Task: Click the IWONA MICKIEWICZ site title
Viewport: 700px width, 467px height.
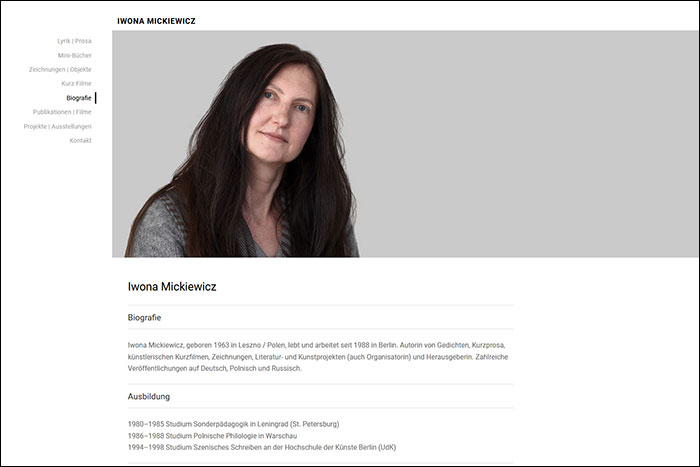Action: (x=156, y=21)
